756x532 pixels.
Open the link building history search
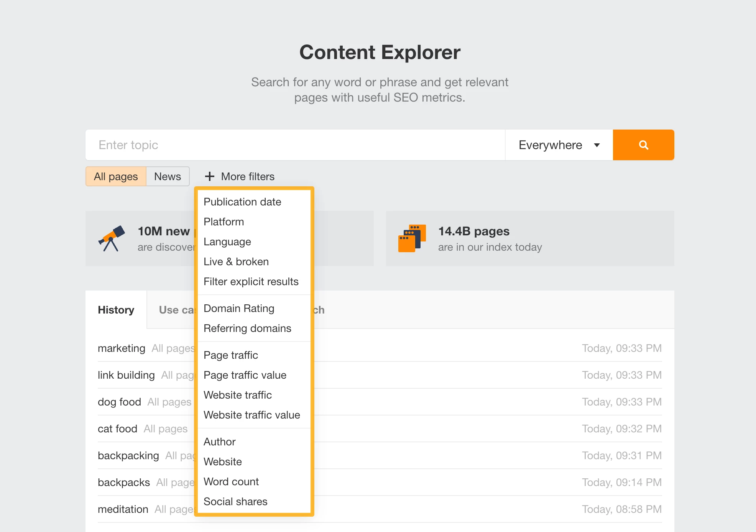[126, 375]
